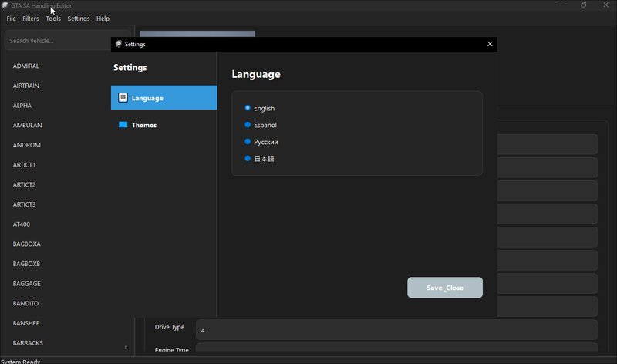
Task: Click the System Ready status text
Action: point(21,361)
